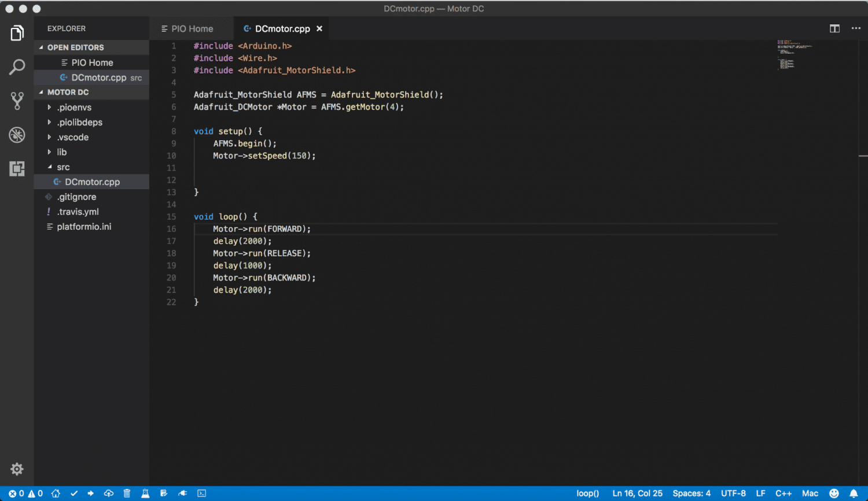Viewport: 868px width, 501px height.
Task: Click PlatformIO Clean trash icon
Action: 127,493
